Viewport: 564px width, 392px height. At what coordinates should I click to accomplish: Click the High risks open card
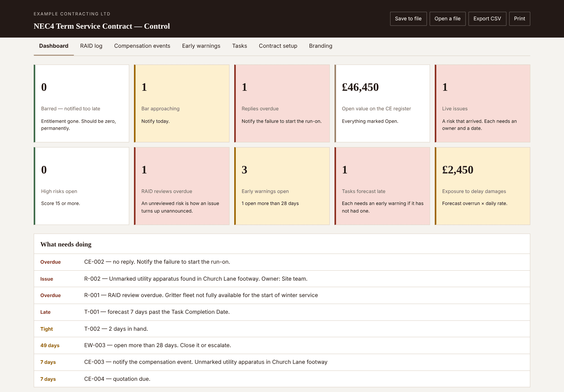[81, 186]
